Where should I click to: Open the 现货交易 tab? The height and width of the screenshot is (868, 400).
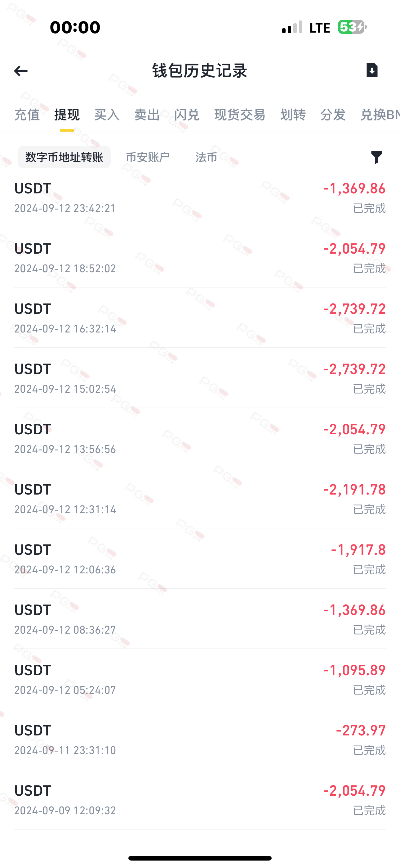click(240, 115)
